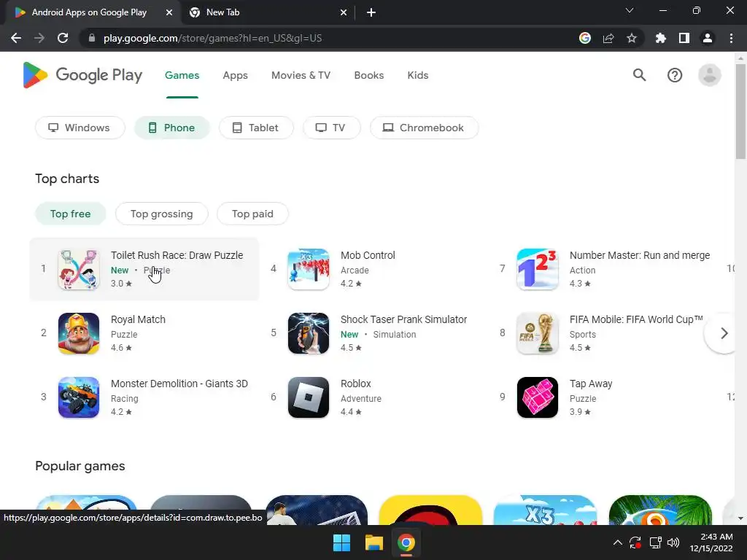Screen dimensions: 747x560
Task: Bookmark this page with star icon
Action: click(x=631, y=38)
